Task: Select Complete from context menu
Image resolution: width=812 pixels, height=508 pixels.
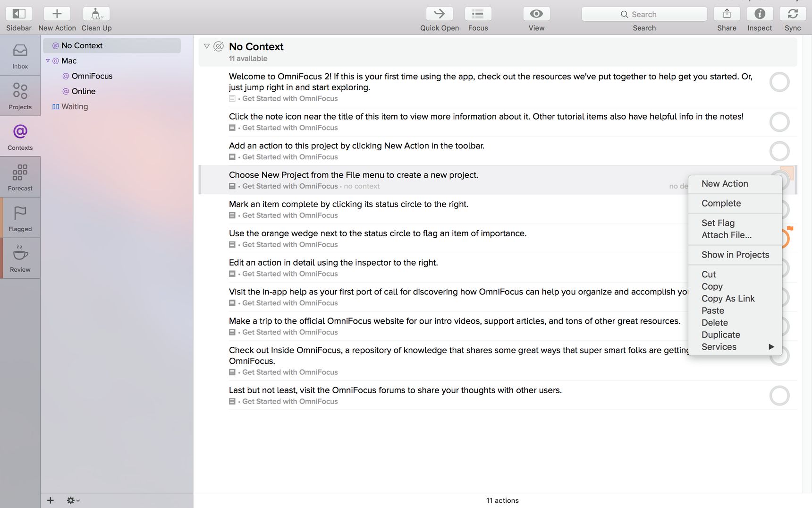Action: [735, 204]
